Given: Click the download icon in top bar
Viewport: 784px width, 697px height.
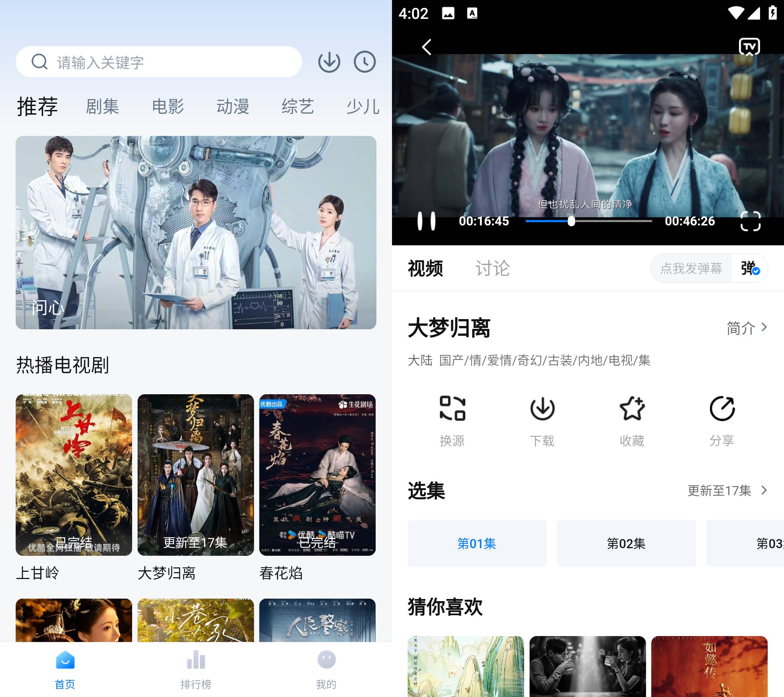Looking at the screenshot, I should pos(330,62).
